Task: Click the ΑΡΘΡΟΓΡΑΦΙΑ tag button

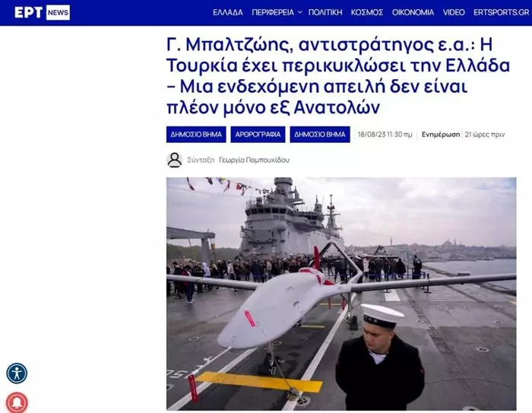Action: pyautogui.click(x=258, y=135)
